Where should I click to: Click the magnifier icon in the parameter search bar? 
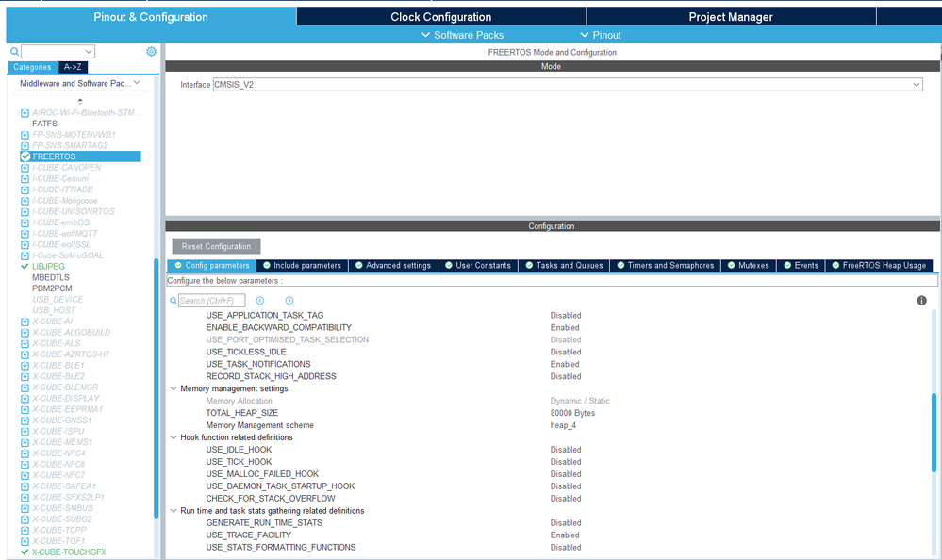tap(172, 300)
